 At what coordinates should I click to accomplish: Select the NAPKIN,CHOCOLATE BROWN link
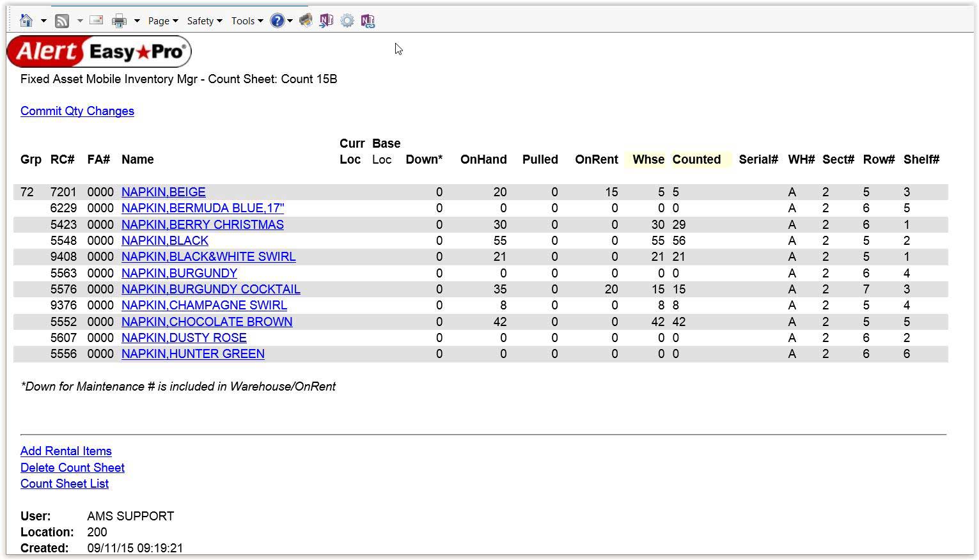[x=207, y=322]
